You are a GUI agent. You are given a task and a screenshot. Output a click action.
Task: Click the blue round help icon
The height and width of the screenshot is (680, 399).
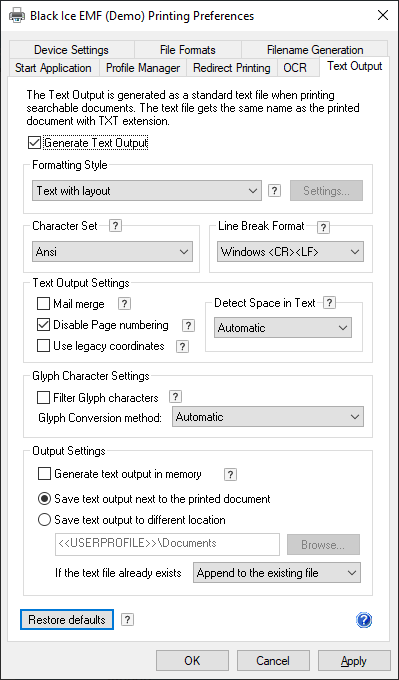(x=364, y=620)
